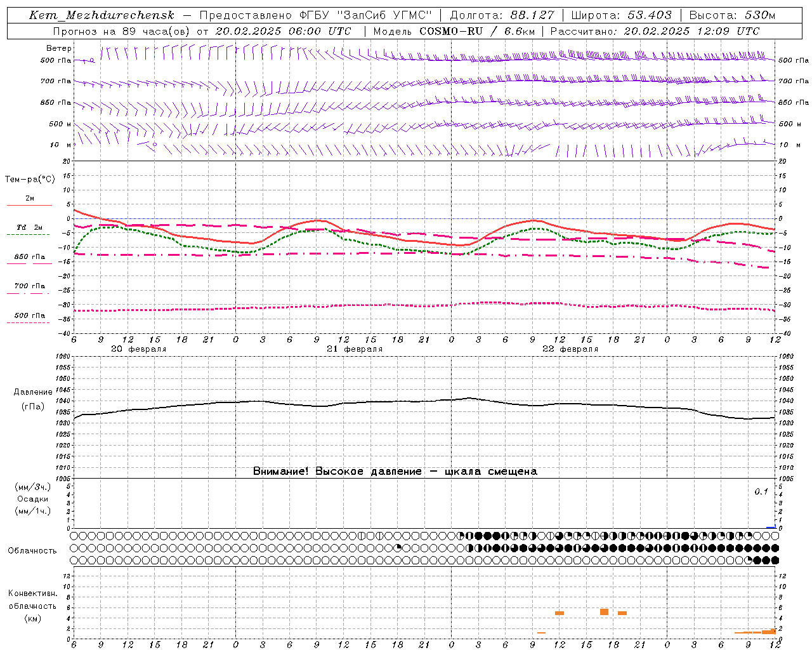Image resolution: width=812 pixels, height=650 pixels.
Task: Click the 21 февраля date label
Action: (x=355, y=349)
